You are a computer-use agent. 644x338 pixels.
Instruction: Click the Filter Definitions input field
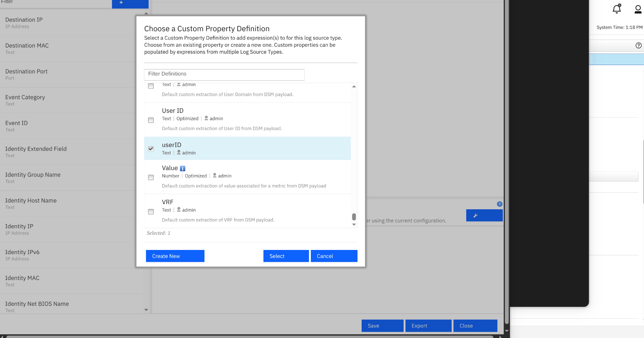(x=224, y=75)
